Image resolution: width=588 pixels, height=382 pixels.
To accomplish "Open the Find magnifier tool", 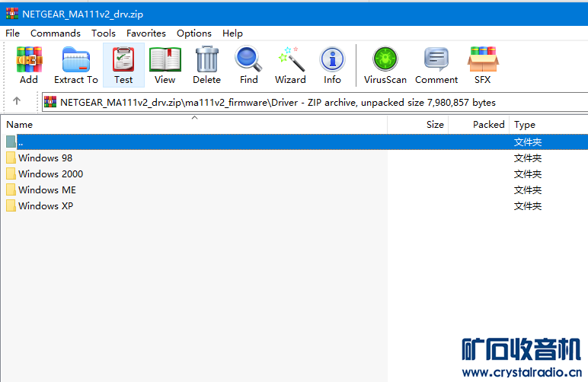I will [248, 59].
